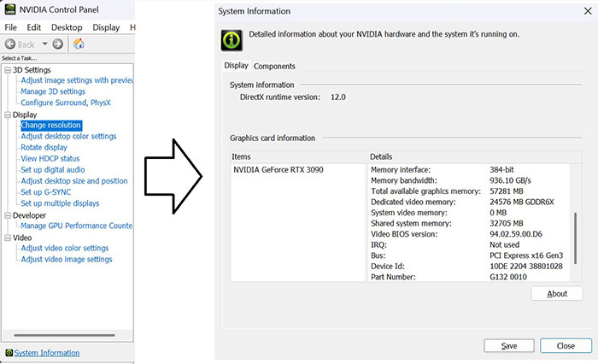Screen dimensions: 598x364
Task: Switch to the Components tab
Action: 274,67
